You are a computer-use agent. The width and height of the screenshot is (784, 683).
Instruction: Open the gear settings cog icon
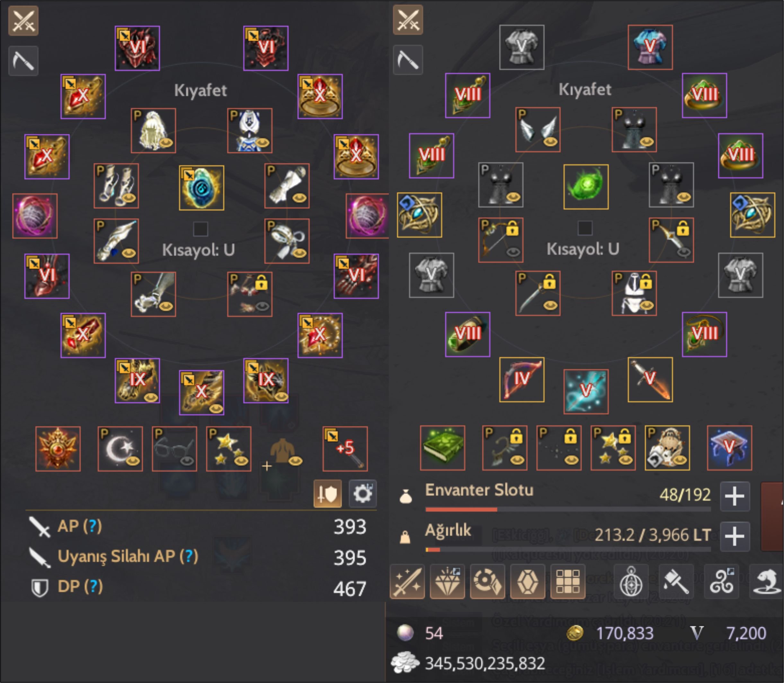(x=363, y=494)
